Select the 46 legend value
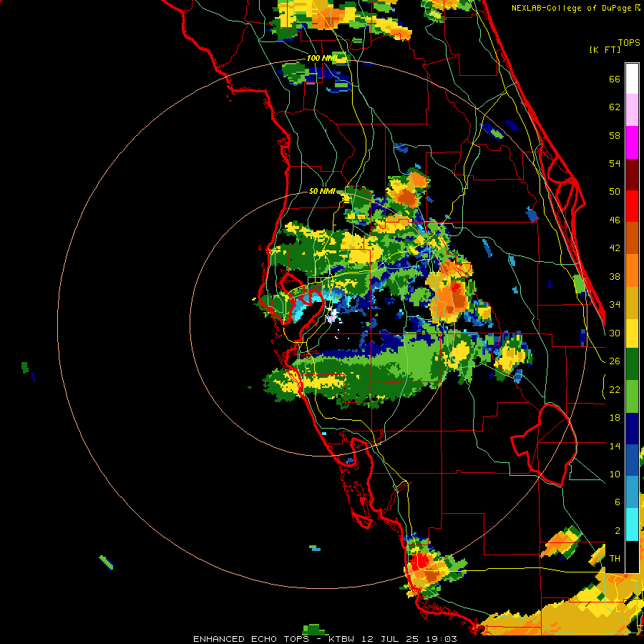This screenshot has width=644, height=644. [615, 220]
